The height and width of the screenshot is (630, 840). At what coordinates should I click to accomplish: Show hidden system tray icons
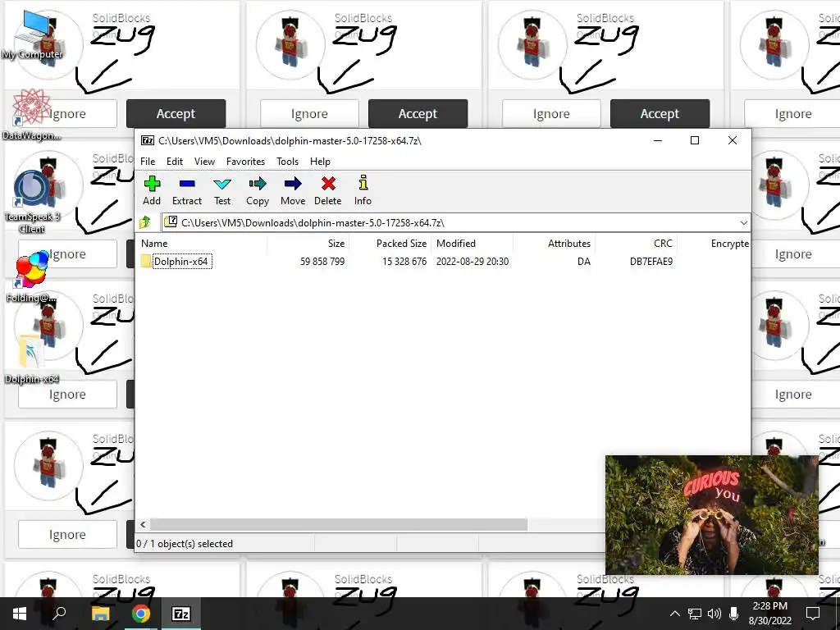(x=675, y=614)
